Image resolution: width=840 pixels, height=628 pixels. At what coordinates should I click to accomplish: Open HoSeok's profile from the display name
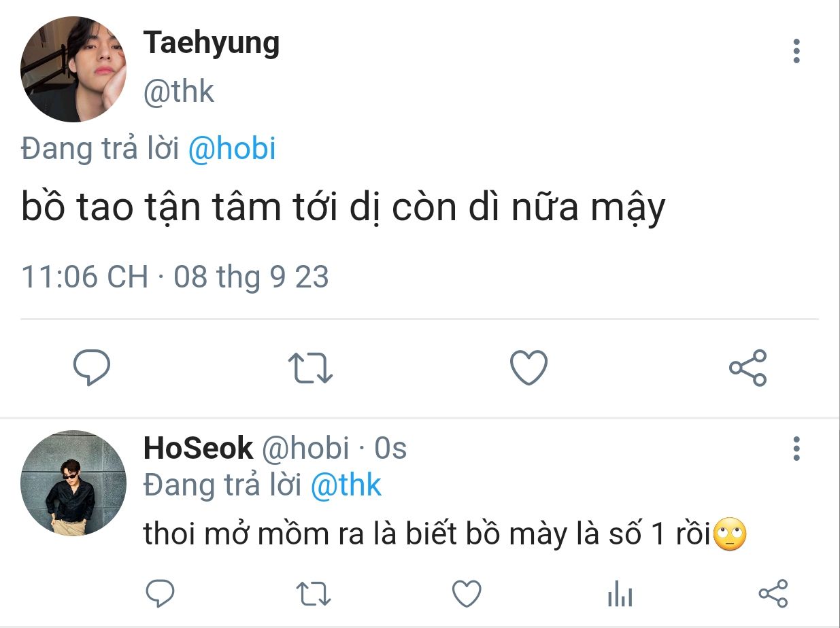point(198,449)
